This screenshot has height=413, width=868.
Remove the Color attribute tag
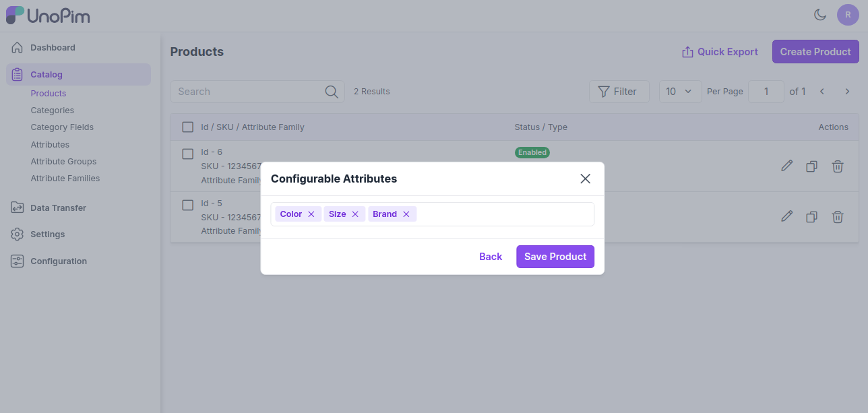(311, 214)
